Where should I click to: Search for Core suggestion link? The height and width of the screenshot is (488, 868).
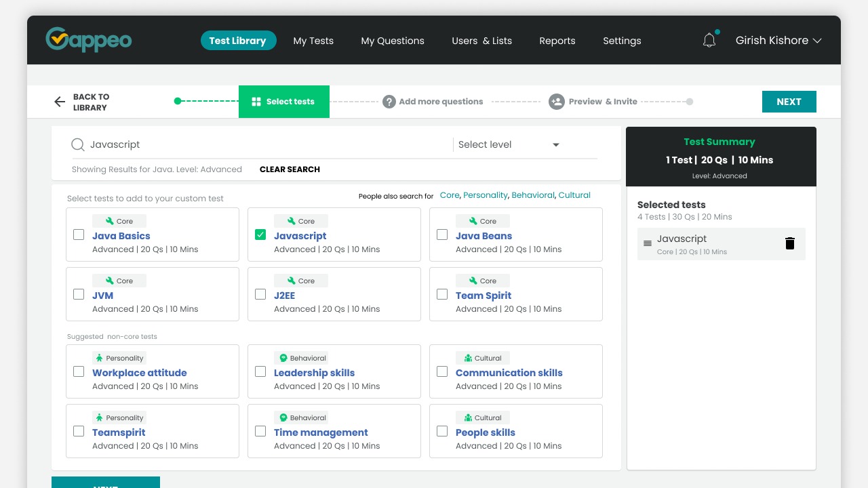450,195
